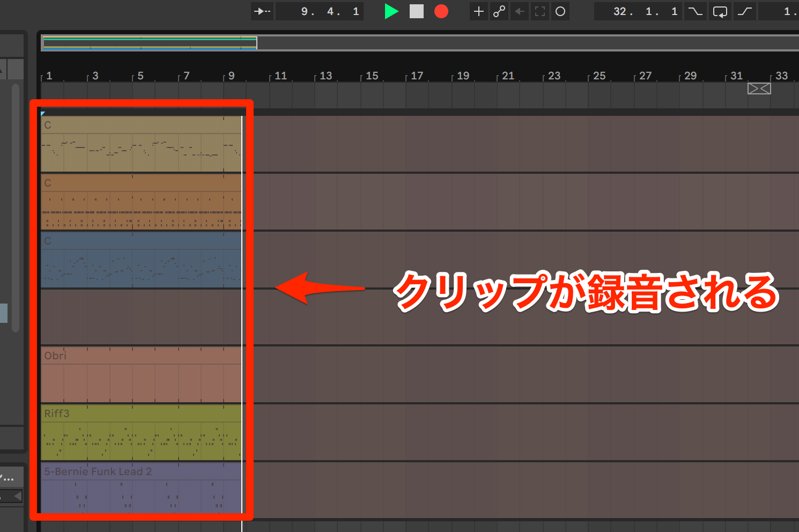Click the Re-enable Automation arrow icon
Image resolution: width=799 pixels, height=532 pixels.
[x=520, y=11]
